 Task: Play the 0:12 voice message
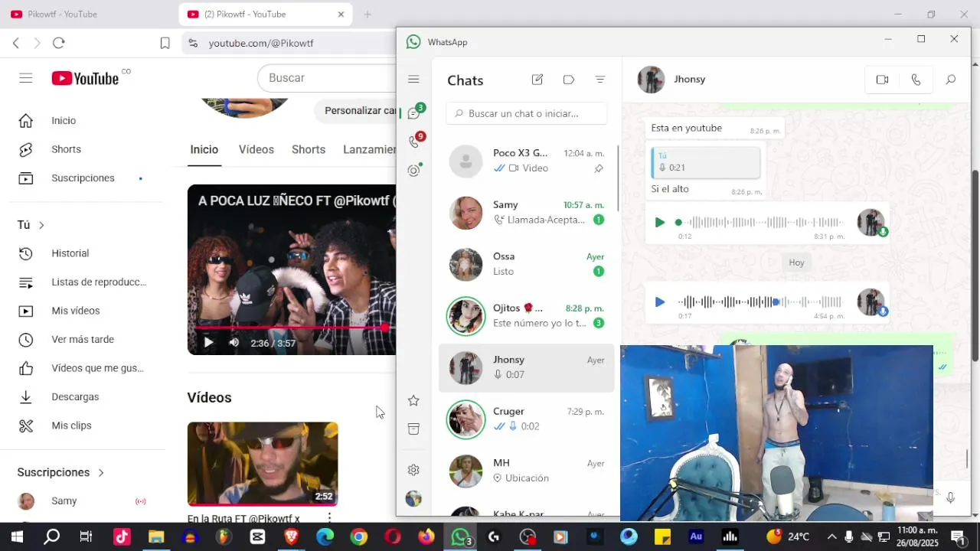660,223
